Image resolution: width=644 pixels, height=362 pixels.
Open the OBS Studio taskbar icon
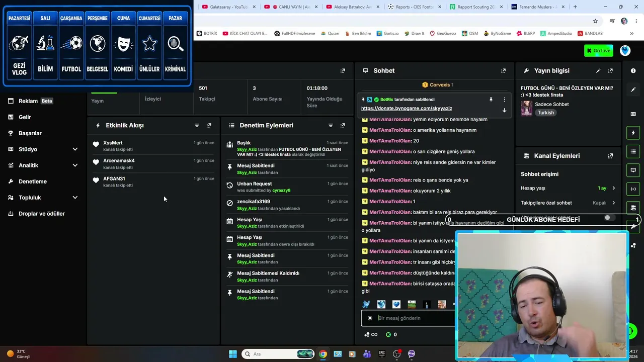[x=397, y=354]
